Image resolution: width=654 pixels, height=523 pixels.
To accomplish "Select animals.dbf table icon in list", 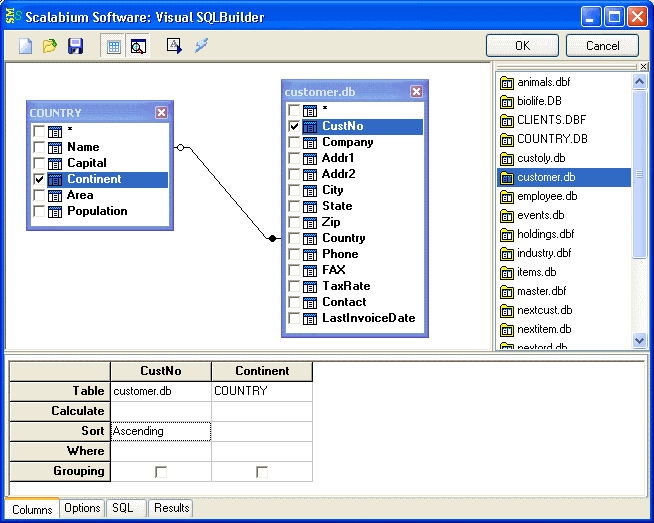I will 507,83.
